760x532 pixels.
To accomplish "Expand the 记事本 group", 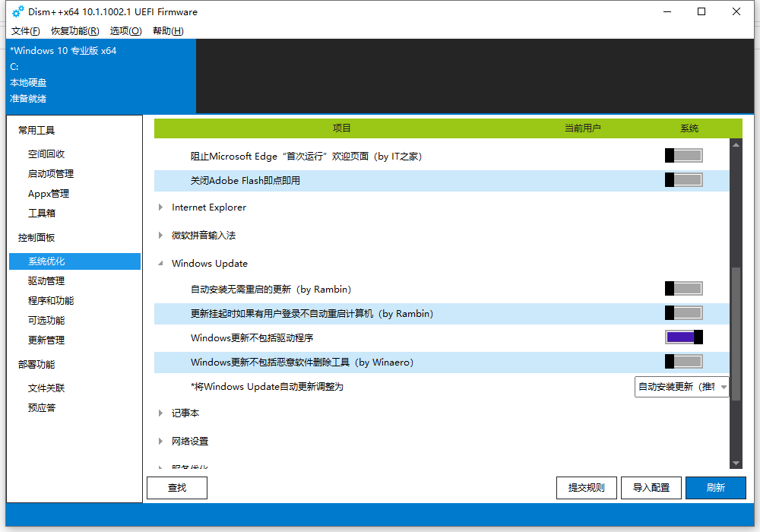I will pyautogui.click(x=160, y=413).
